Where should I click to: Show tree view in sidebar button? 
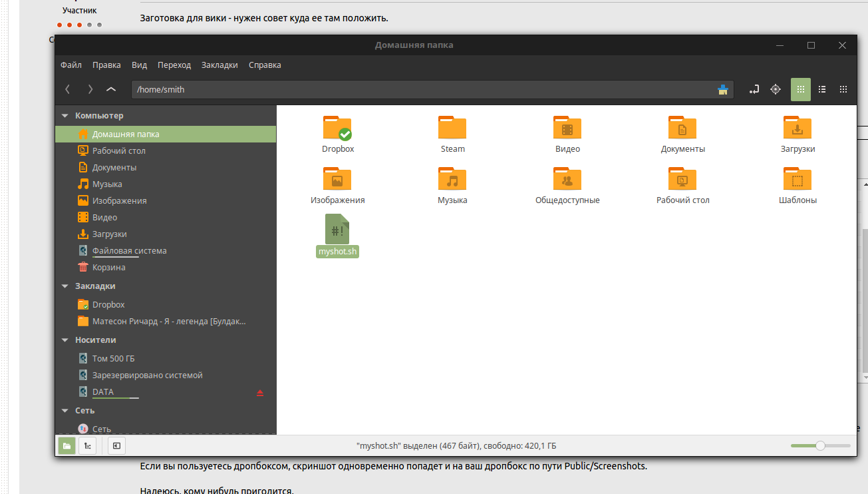87,445
